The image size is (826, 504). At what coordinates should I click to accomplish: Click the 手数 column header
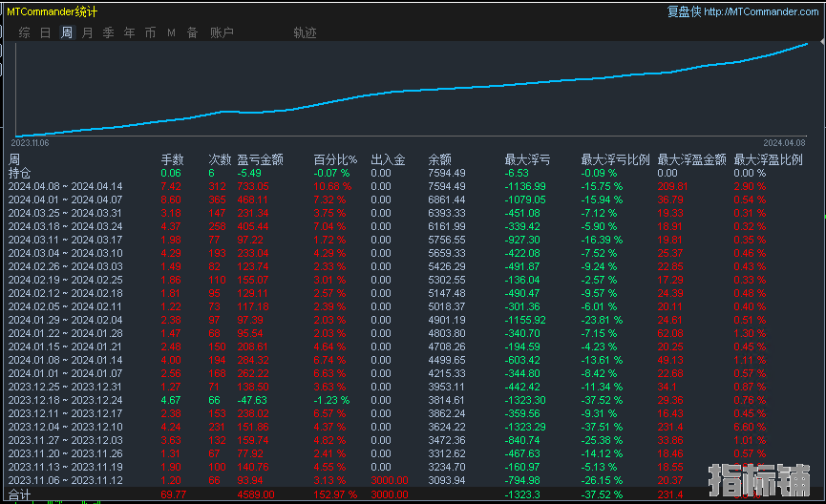[x=172, y=159]
